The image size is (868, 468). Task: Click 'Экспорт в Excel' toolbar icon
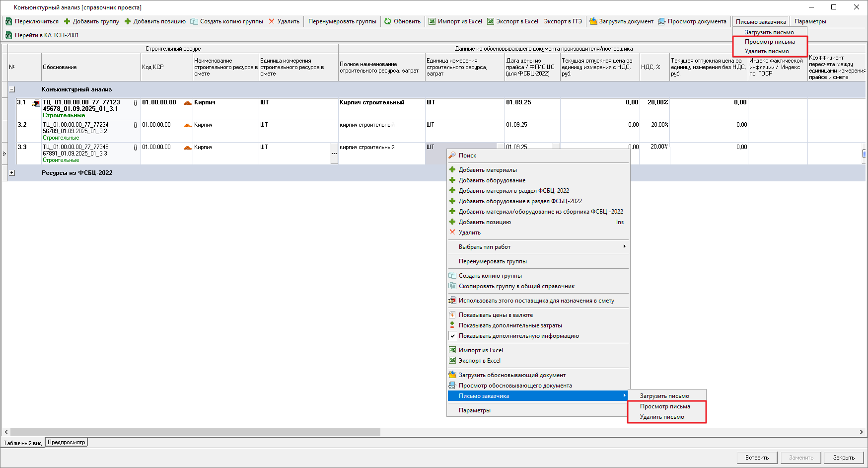[491, 21]
